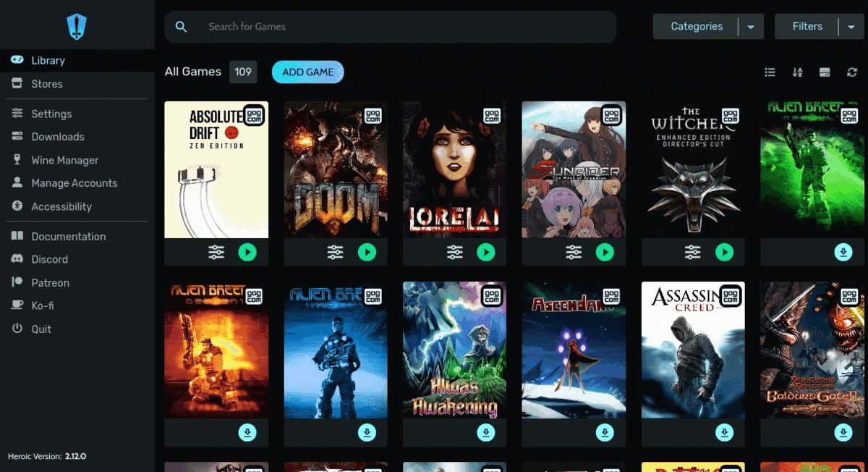Screen dimensions: 868x472
Task: Toggle the Accessibility sidebar entry
Action: 61,206
